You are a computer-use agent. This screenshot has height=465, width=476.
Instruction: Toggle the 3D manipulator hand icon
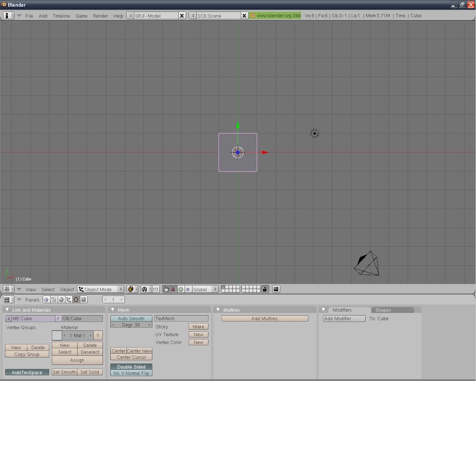click(166, 289)
